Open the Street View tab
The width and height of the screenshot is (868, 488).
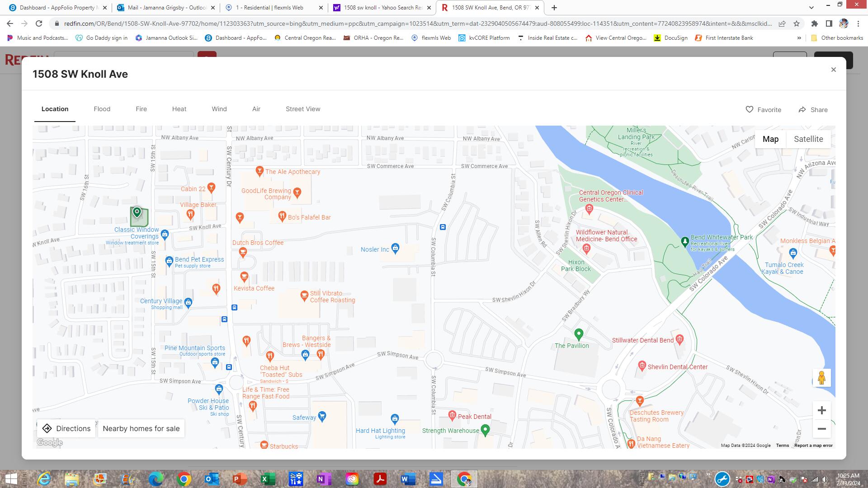(303, 109)
